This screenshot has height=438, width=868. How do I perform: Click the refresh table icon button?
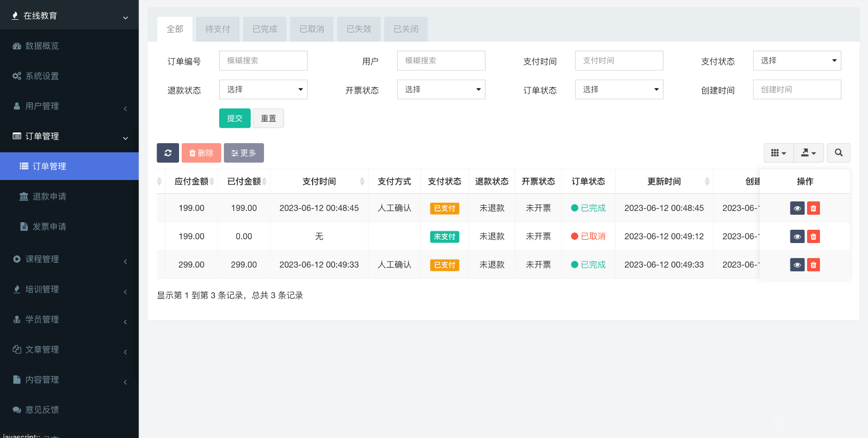point(168,153)
